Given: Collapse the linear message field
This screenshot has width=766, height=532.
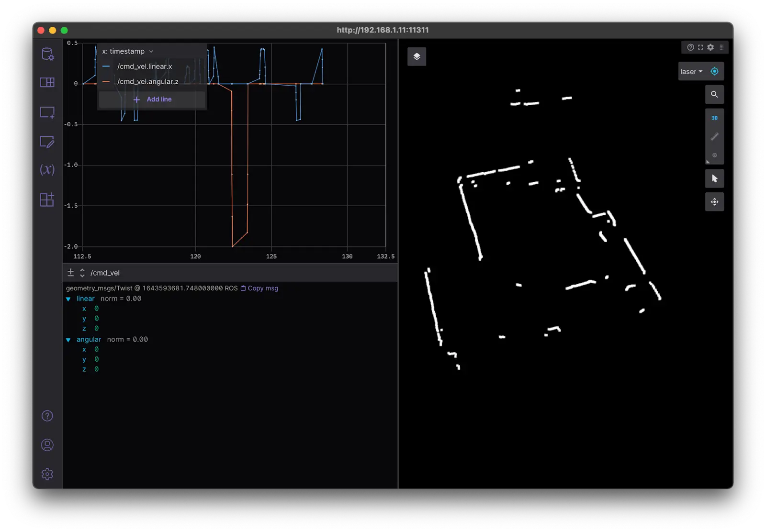Looking at the screenshot, I should pos(68,299).
